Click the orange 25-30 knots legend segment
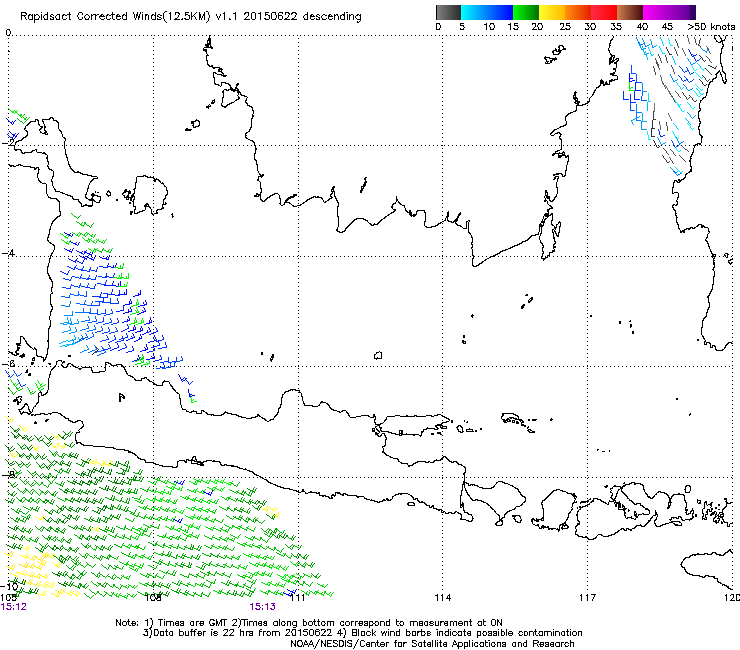The image size is (740, 650). pos(578,12)
